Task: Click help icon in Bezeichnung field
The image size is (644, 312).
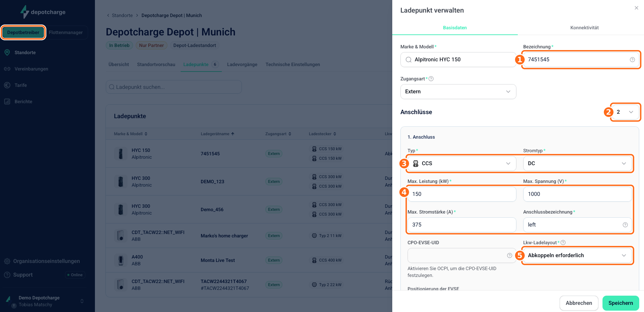Action: (x=632, y=60)
